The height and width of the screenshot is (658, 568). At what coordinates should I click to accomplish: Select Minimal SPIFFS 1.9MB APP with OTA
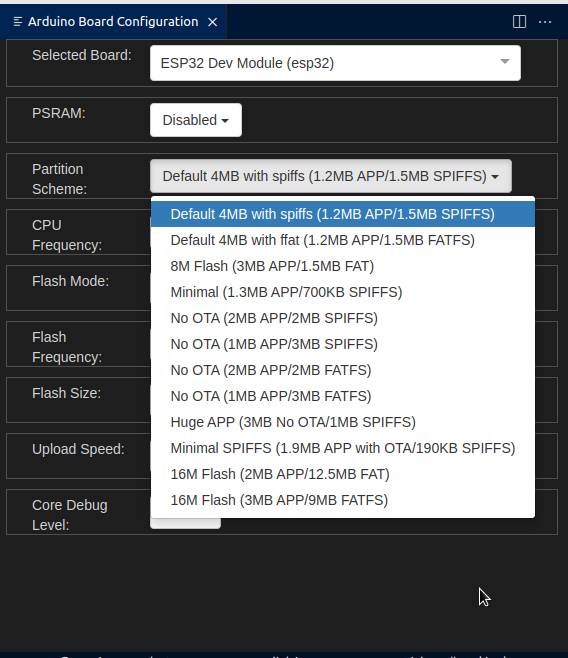pos(343,448)
